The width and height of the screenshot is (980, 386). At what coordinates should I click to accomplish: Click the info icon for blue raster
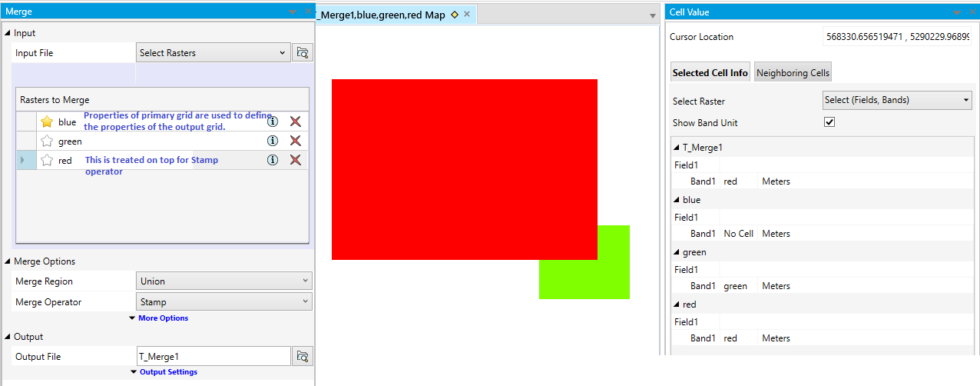point(272,121)
